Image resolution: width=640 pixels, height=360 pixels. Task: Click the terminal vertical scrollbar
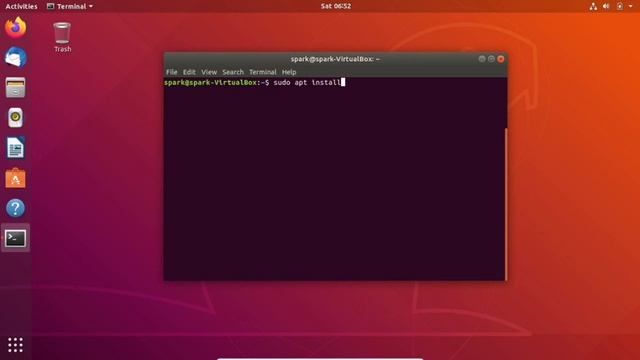click(x=506, y=204)
